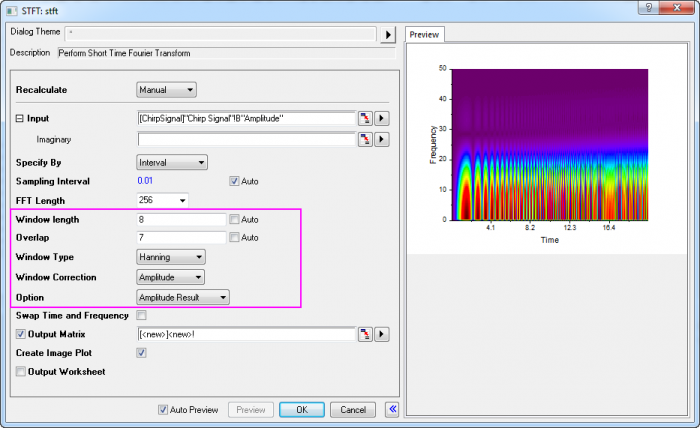Viewport: 700px width, 428px height.
Task: Open the Input row's arrow menu button
Action: pyautogui.click(x=382, y=118)
